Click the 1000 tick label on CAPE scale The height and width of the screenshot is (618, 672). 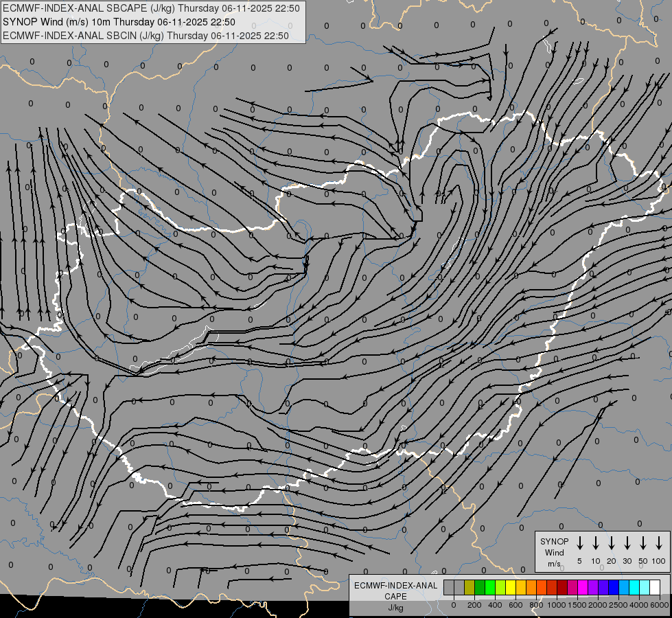(556, 605)
